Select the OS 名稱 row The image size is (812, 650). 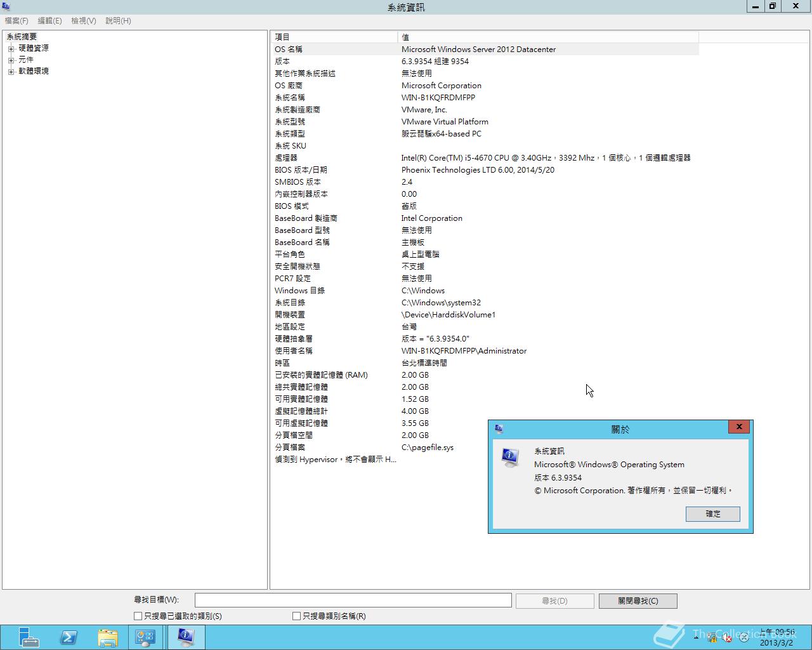click(485, 49)
